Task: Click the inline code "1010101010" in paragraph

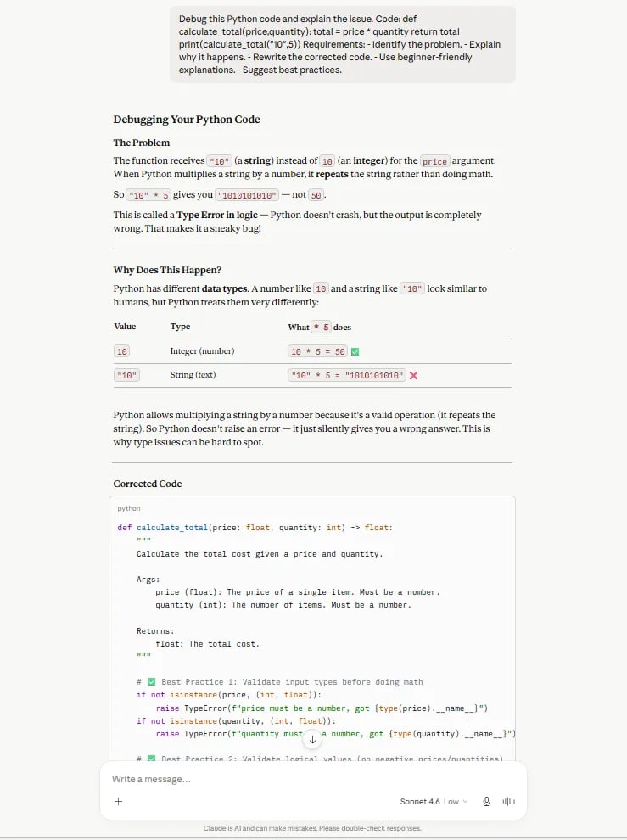Action: [x=247, y=195]
